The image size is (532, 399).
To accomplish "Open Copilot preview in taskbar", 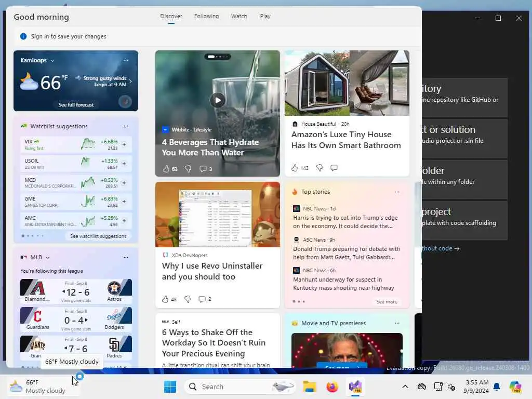I will coord(515,387).
